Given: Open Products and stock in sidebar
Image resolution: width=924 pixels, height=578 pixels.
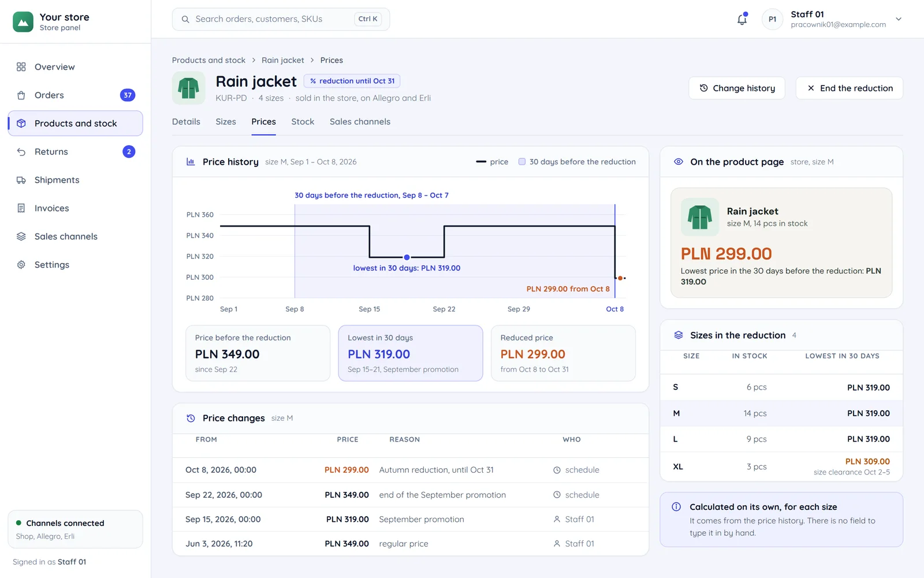Looking at the screenshot, I should tap(76, 124).
